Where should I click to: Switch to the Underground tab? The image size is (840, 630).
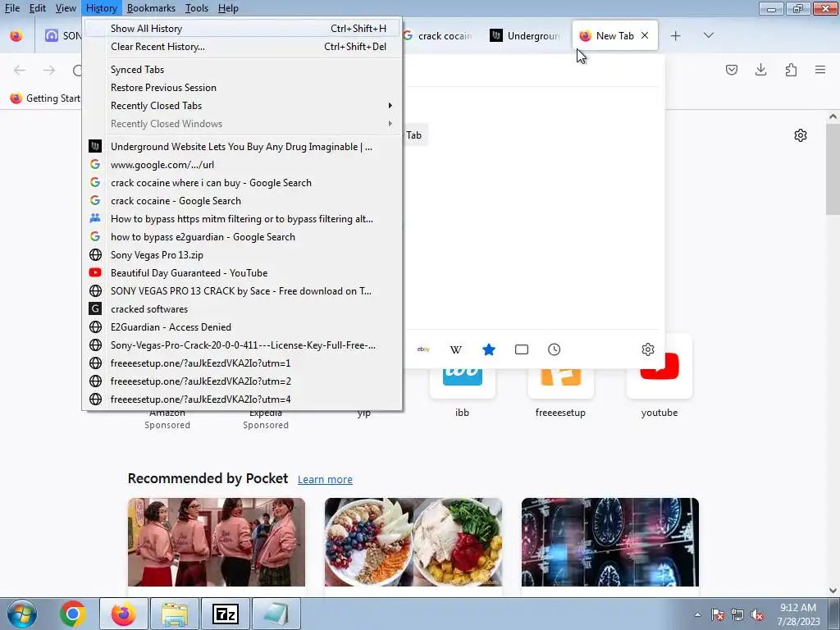pos(525,36)
